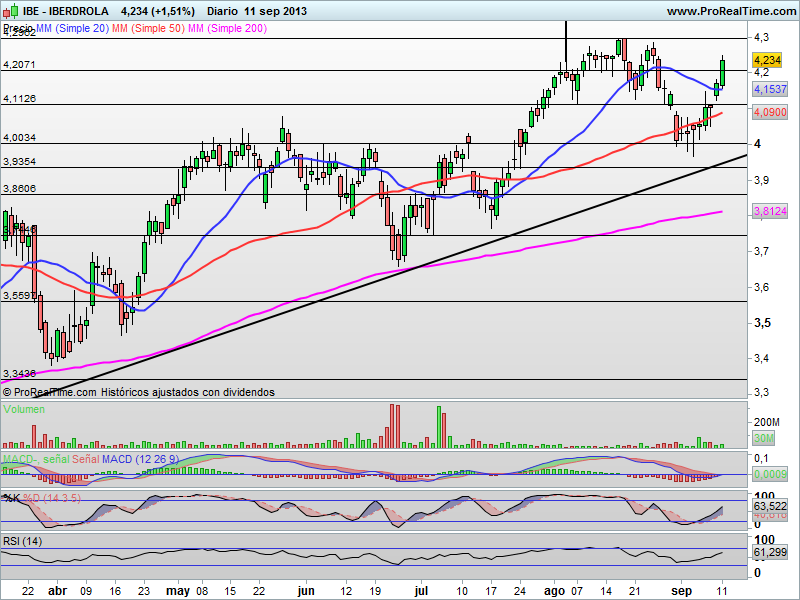Select the IBE - IBERDROLA ticker title
The image size is (800, 600).
66,11
